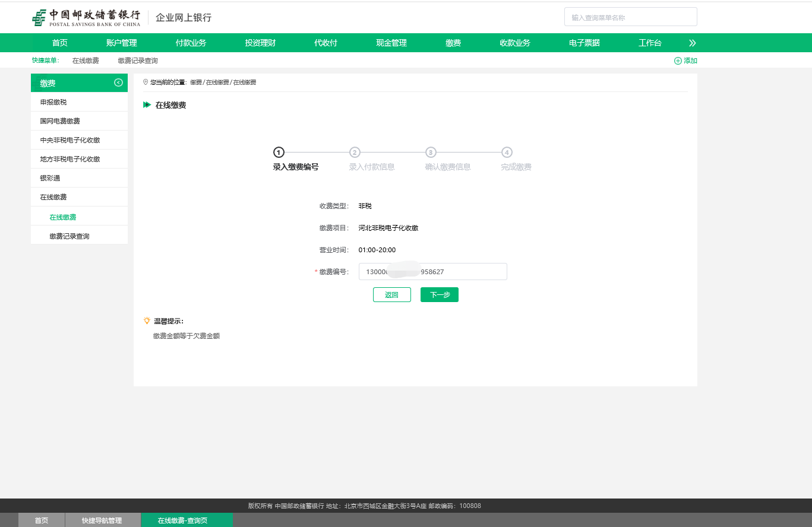Click the plus icon beside 添加
The width and height of the screenshot is (812, 527).
click(677, 61)
